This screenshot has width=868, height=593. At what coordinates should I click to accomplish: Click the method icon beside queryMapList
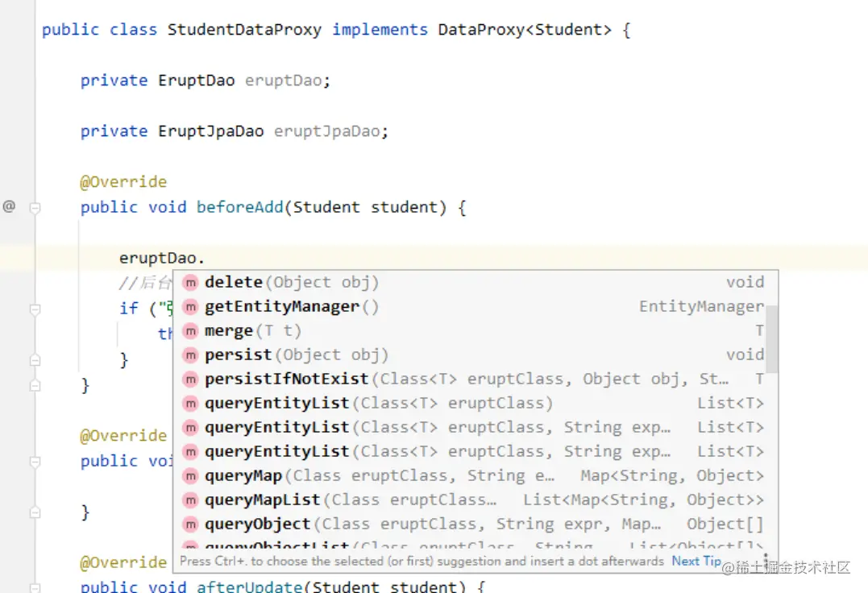[190, 500]
